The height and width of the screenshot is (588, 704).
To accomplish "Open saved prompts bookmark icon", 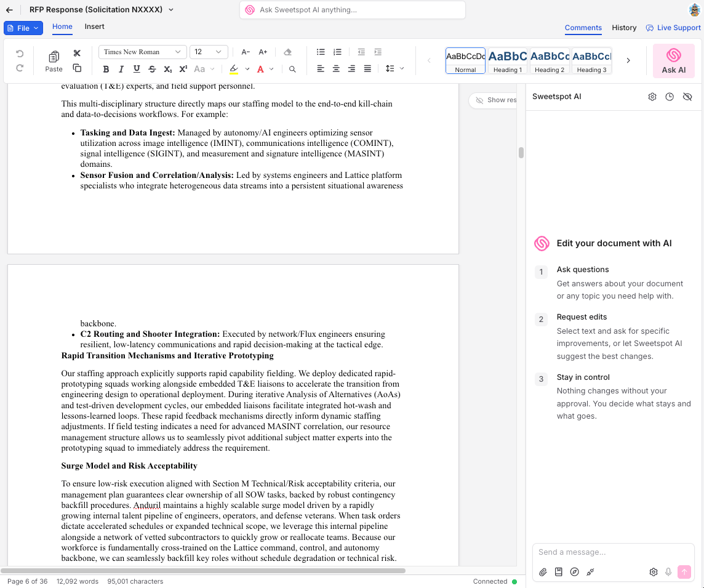I will click(x=559, y=572).
